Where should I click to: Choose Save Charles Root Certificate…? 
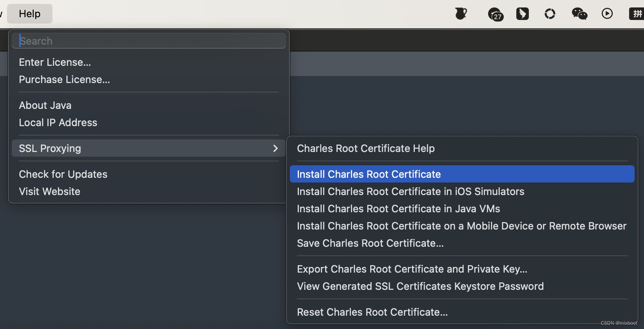(x=462, y=243)
